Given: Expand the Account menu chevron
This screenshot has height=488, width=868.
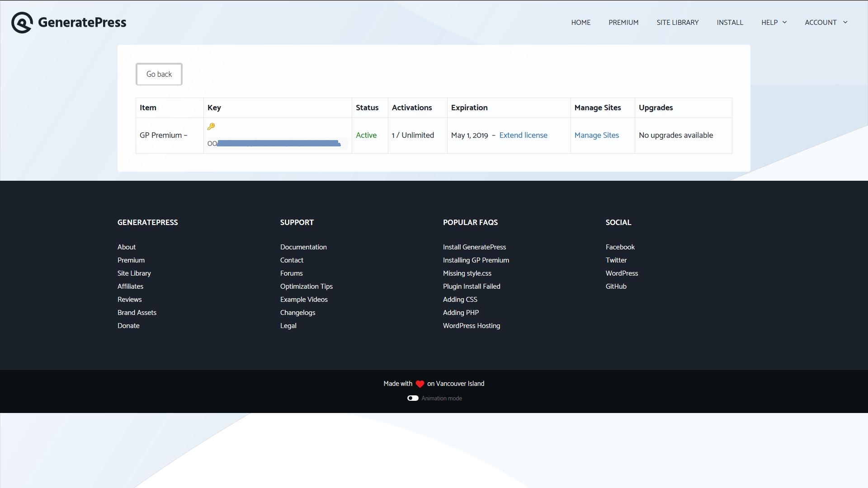Looking at the screenshot, I should (x=845, y=23).
